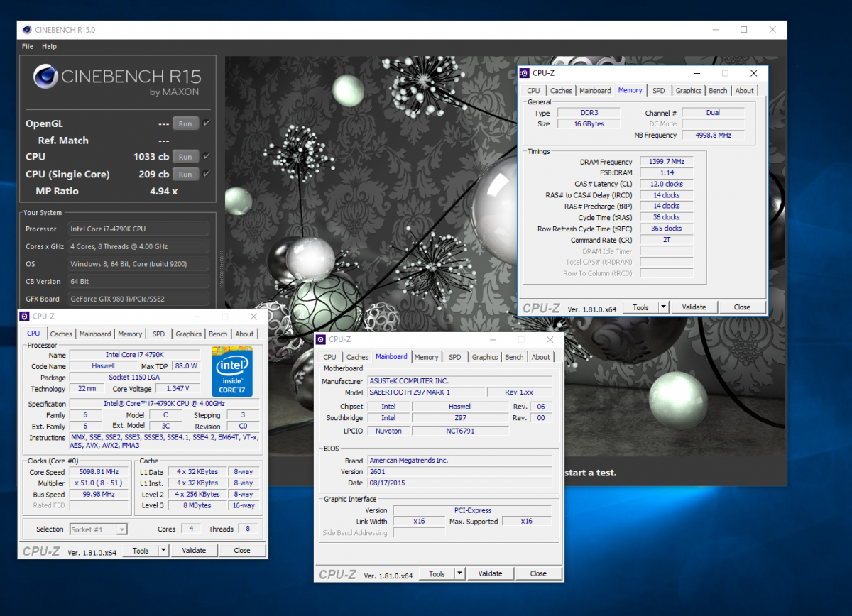Close the CPU-Z CPU window with X
Screen dimensions: 852x616
click(x=253, y=317)
